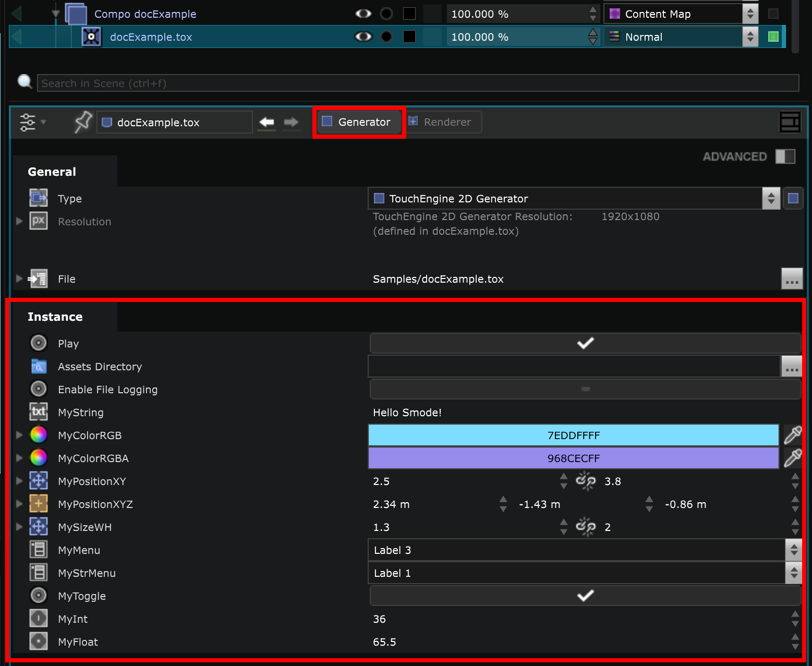Click the panel layout icon beside Renderer

point(790,122)
